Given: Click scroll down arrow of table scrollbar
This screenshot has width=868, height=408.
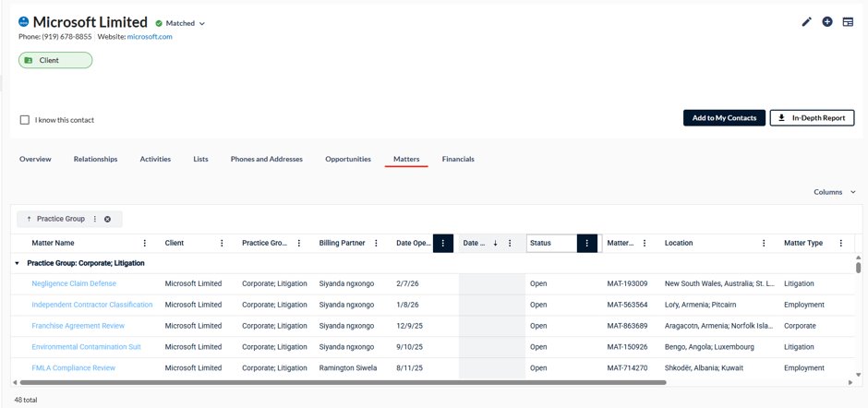Looking at the screenshot, I should [x=858, y=375].
